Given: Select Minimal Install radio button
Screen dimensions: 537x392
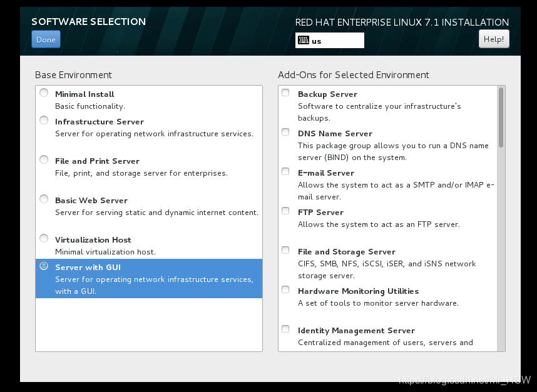Looking at the screenshot, I should 44,93.
